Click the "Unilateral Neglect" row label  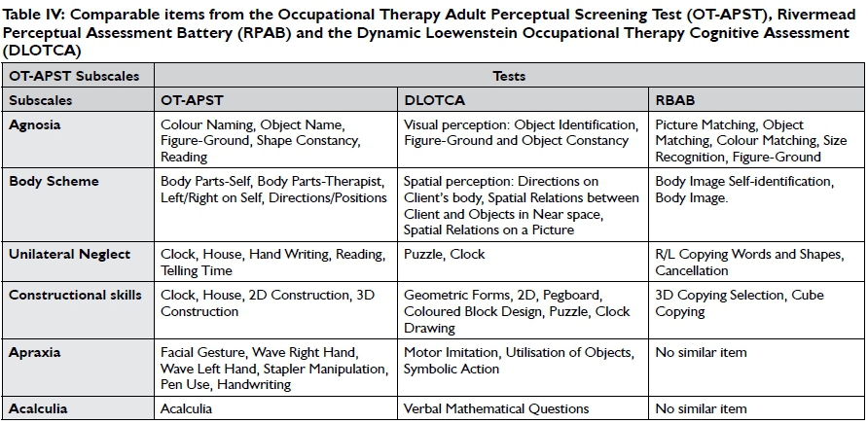point(69,255)
